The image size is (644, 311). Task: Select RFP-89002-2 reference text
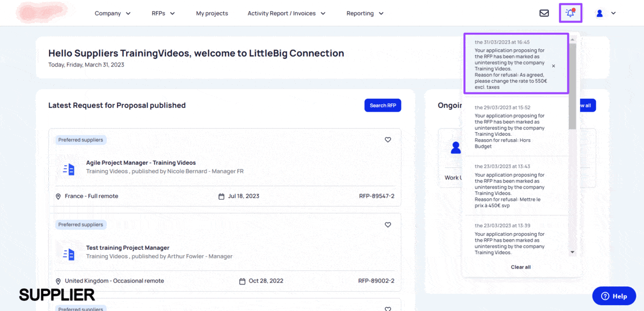377,281
